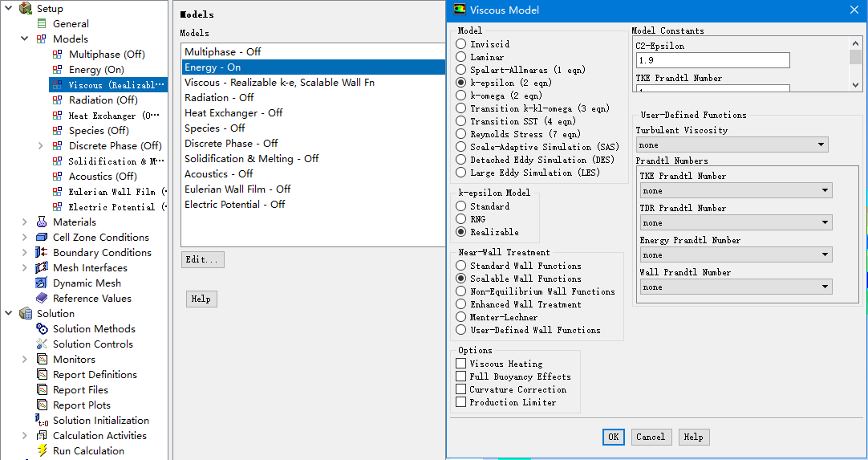Click the Solution Initialization icon
Image resolution: width=868 pixels, height=460 pixels.
click(42, 421)
